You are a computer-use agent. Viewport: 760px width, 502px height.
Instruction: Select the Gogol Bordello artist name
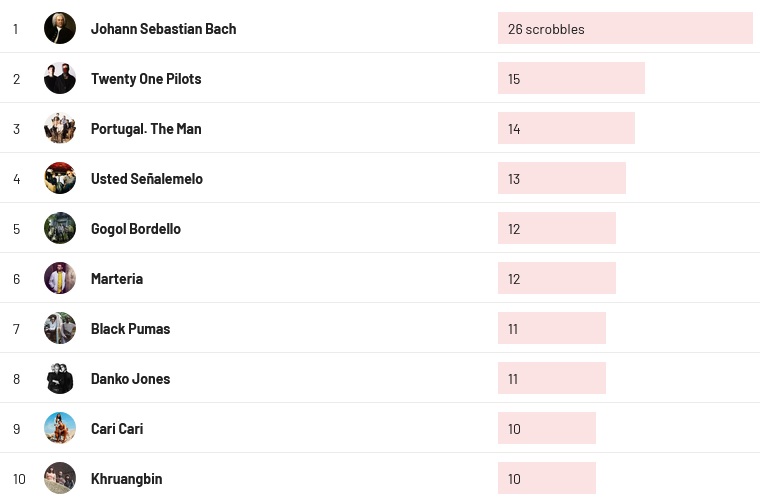[x=136, y=229]
